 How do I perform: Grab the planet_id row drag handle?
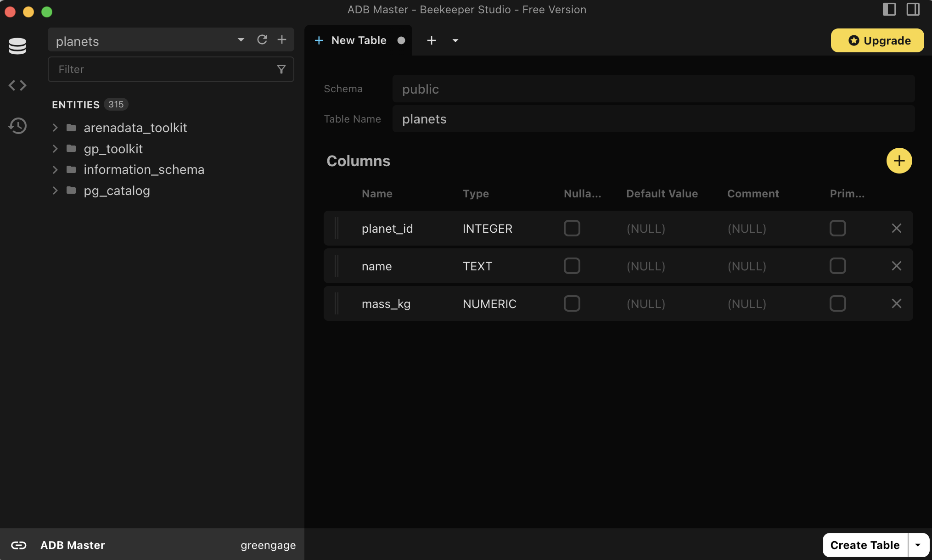[x=337, y=228]
